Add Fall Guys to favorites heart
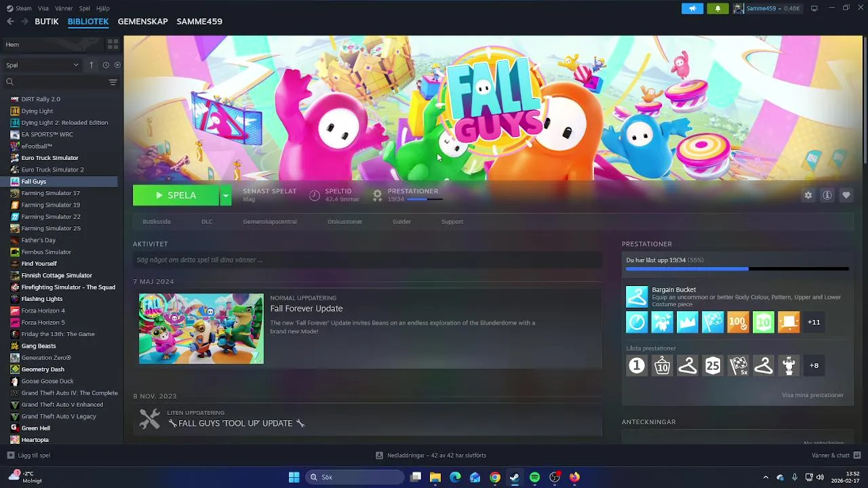 click(846, 195)
